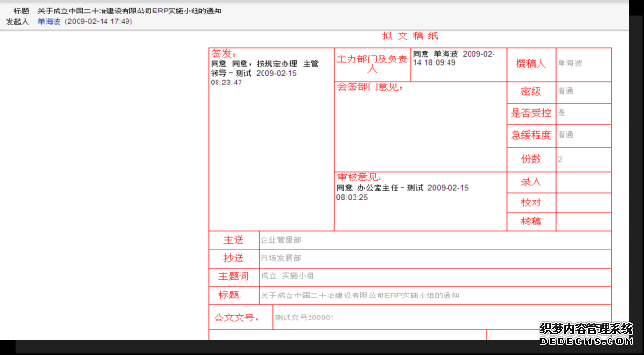
Task: Click the 密级 label
Action: pos(531,92)
